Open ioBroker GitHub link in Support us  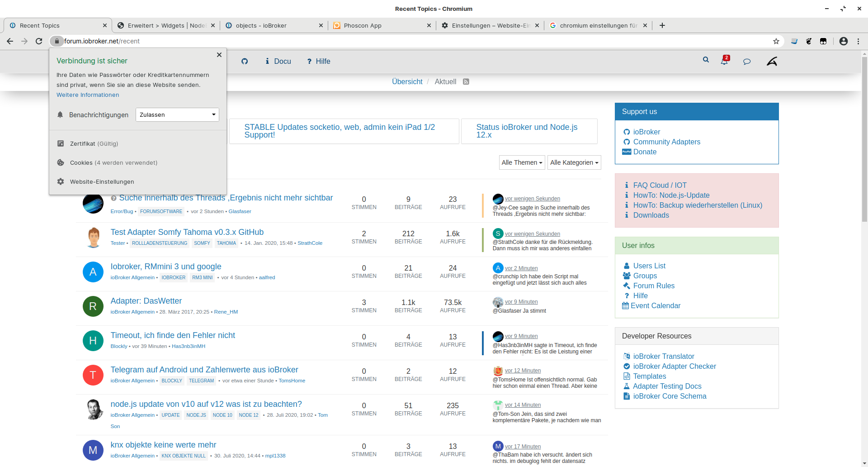click(x=646, y=132)
